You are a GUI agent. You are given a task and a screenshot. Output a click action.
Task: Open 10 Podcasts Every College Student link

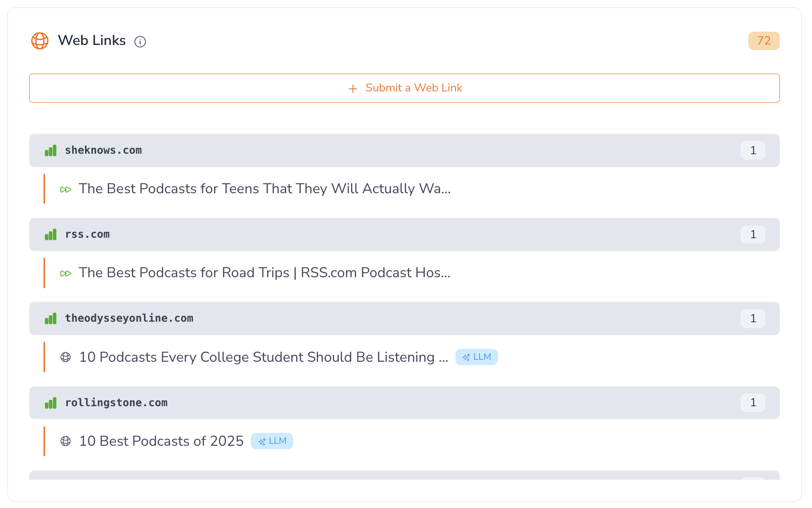pyautogui.click(x=264, y=357)
